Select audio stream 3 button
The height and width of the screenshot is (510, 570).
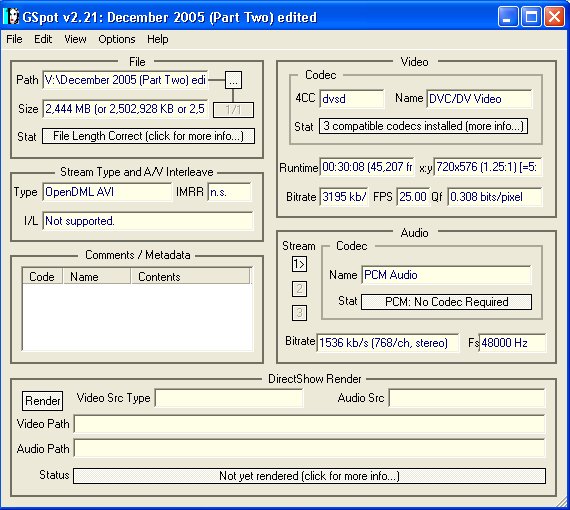299,313
